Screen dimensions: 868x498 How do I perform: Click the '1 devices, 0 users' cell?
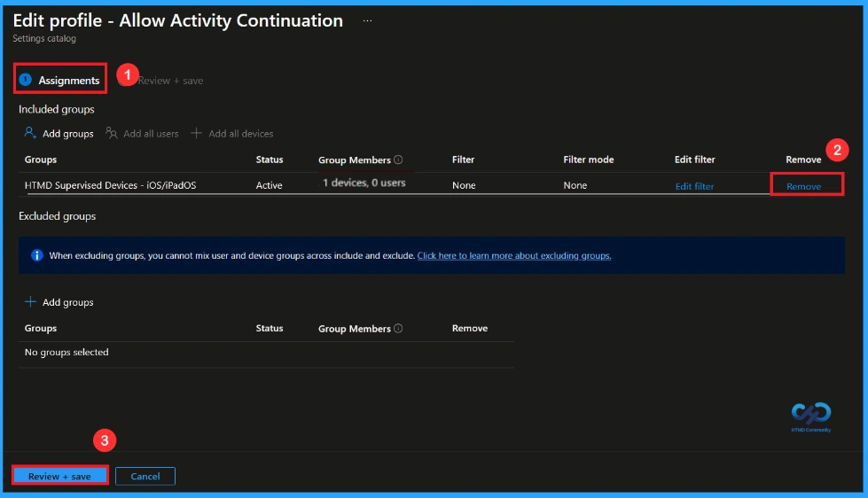pyautogui.click(x=364, y=183)
